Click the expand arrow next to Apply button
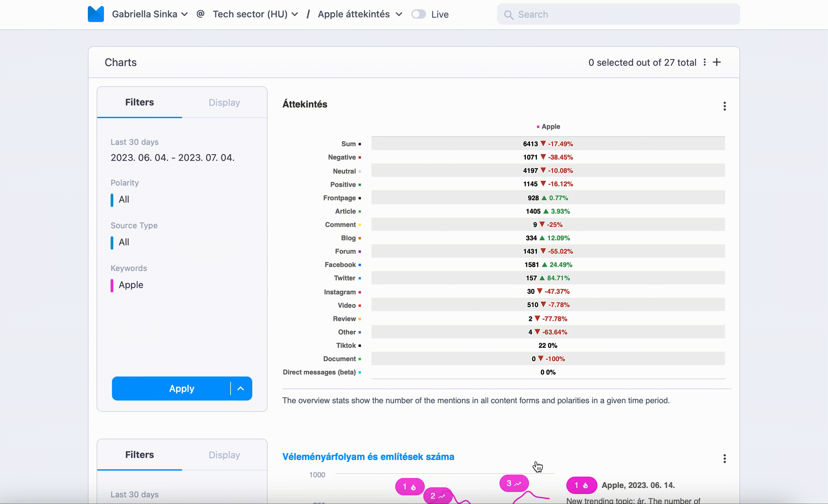The image size is (828, 504). coord(240,388)
